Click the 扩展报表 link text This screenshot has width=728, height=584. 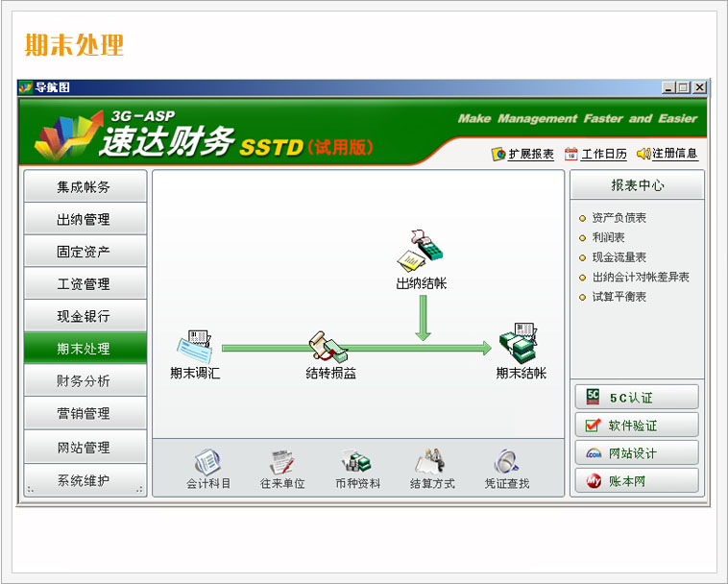click(531, 154)
